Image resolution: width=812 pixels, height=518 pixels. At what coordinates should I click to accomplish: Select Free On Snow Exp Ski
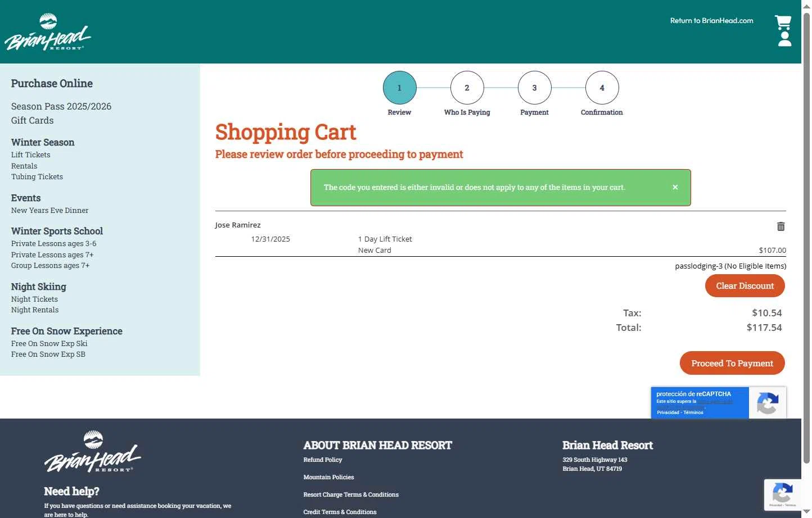49,343
